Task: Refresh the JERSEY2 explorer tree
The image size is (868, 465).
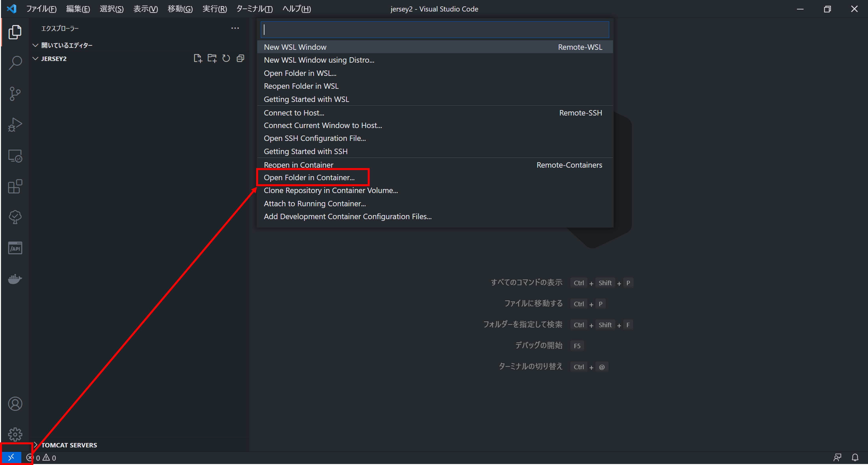Action: click(226, 59)
